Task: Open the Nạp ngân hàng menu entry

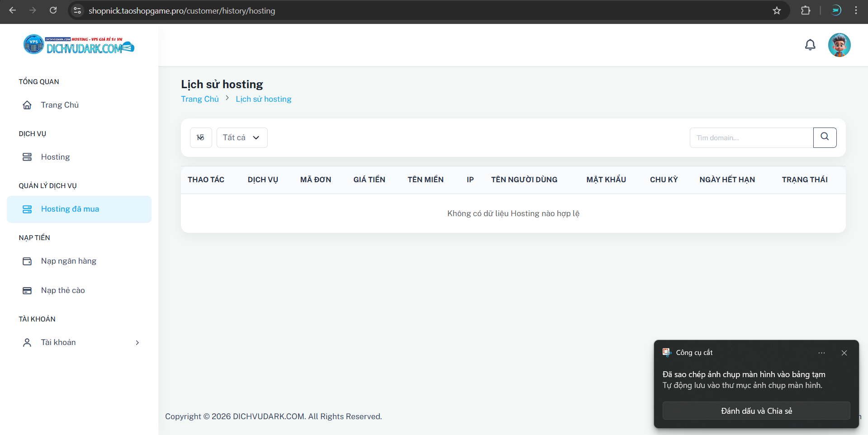Action: [68, 261]
